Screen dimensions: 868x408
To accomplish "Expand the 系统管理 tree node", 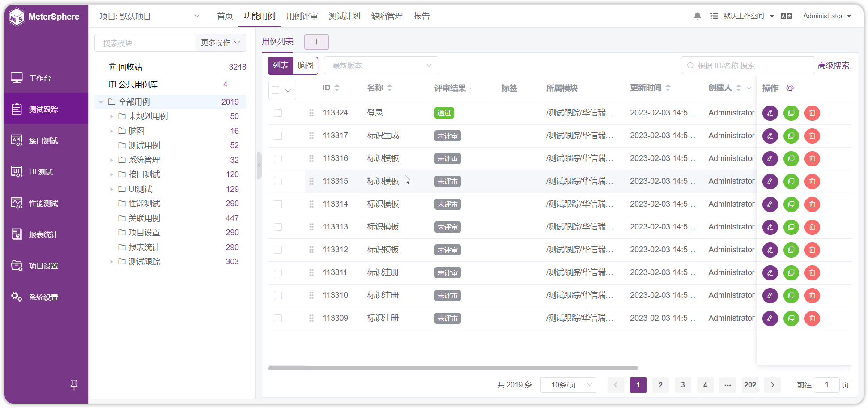I will click(x=111, y=160).
